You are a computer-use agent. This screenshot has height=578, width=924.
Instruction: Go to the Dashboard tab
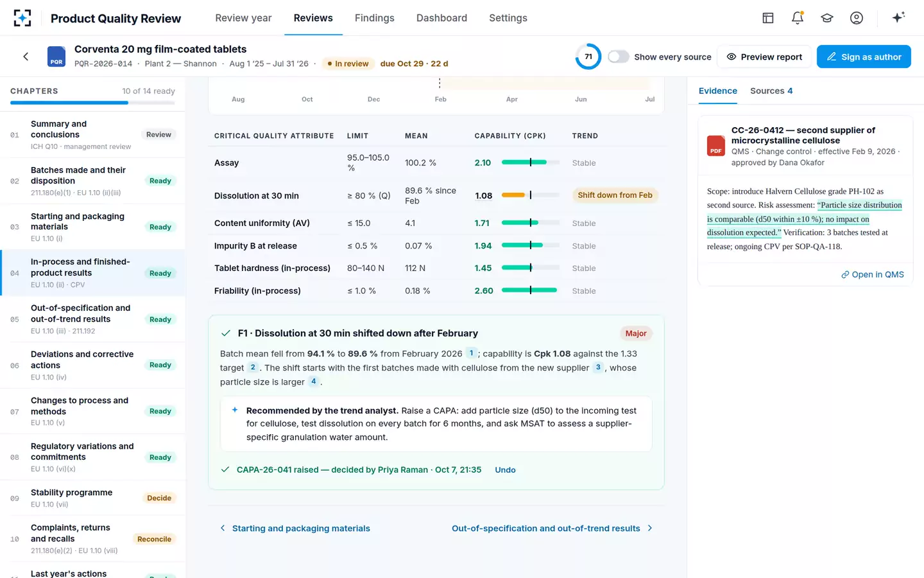[x=441, y=18]
